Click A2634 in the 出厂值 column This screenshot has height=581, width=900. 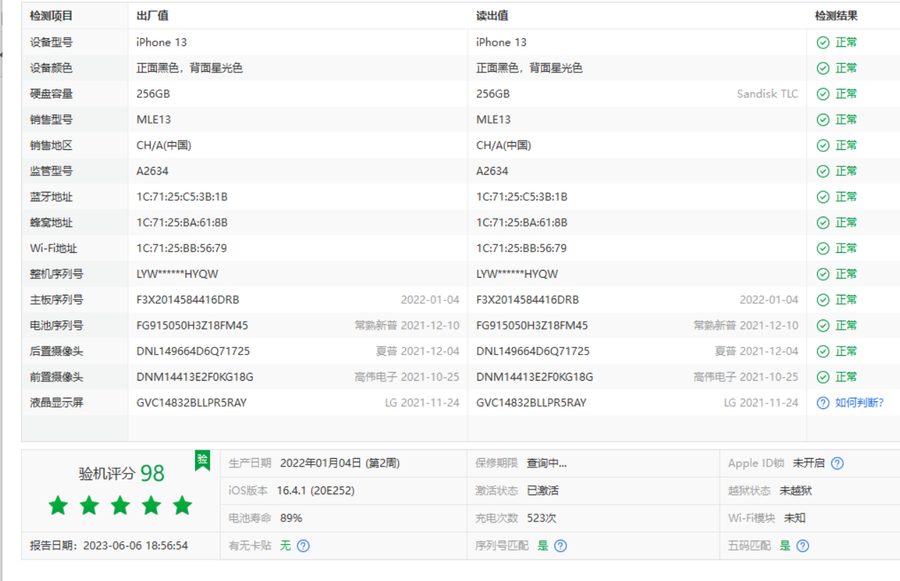[x=152, y=171]
